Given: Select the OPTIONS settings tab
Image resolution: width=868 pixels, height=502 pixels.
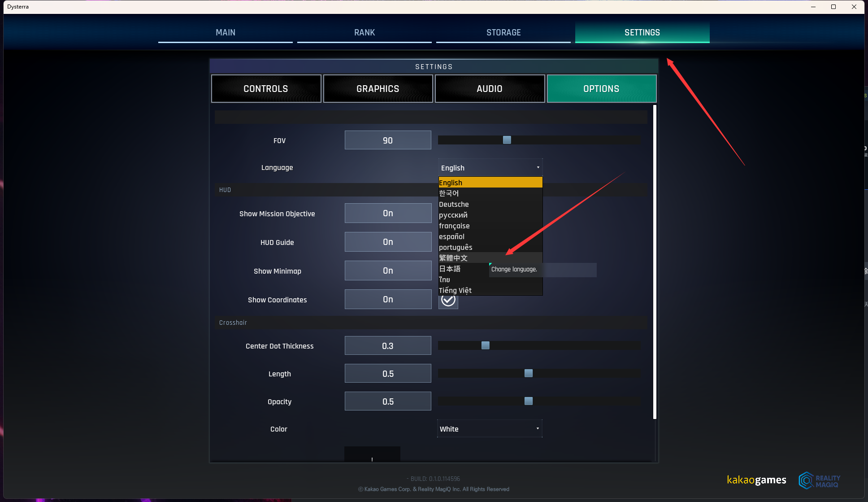Looking at the screenshot, I should point(602,89).
